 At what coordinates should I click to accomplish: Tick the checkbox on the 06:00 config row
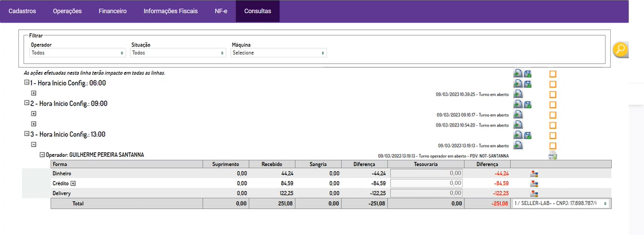[x=553, y=84]
